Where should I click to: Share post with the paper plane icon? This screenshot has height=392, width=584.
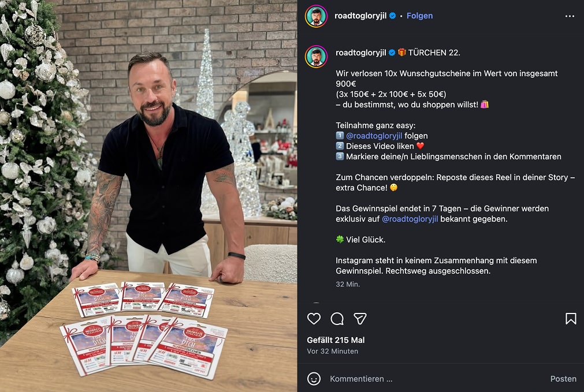click(360, 319)
